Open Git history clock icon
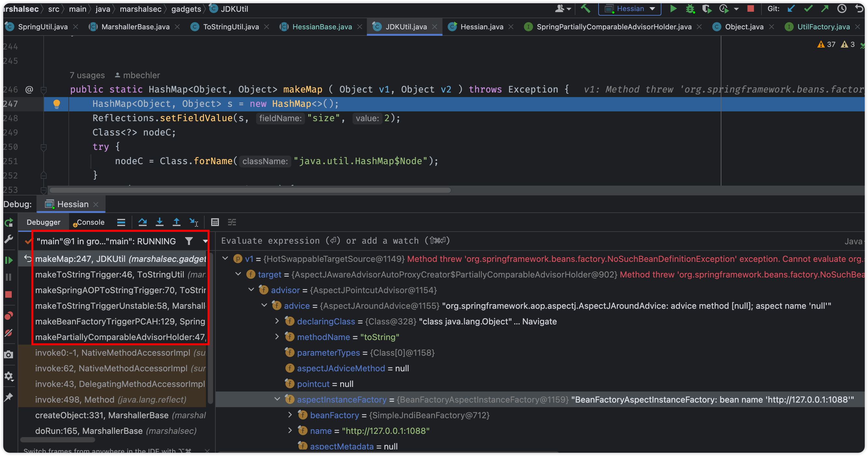 click(x=842, y=8)
